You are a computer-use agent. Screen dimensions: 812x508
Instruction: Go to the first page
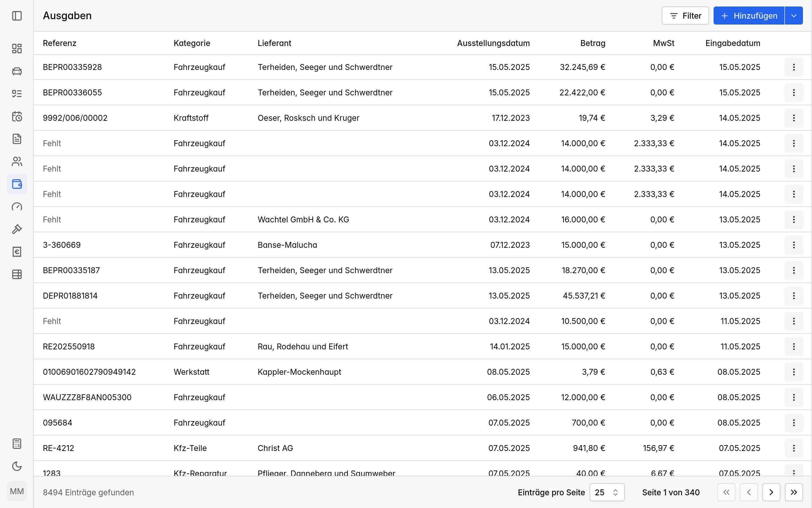(x=727, y=492)
